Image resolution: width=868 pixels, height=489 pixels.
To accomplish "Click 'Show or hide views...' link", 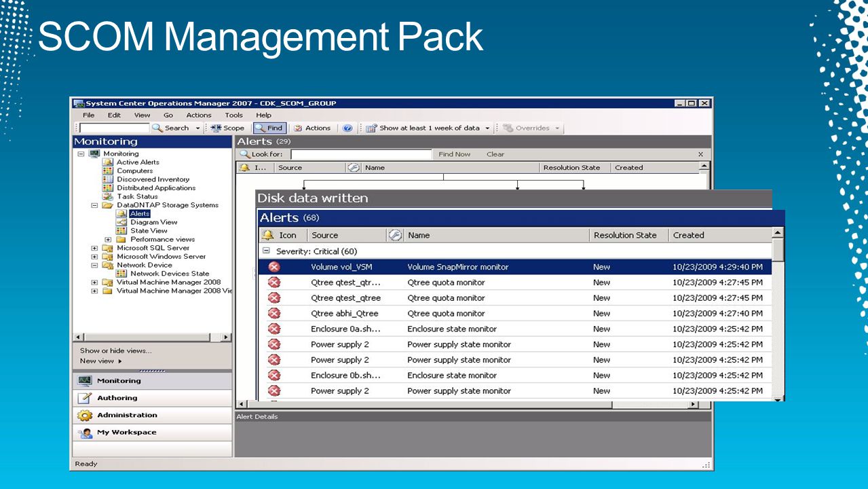I will pyautogui.click(x=115, y=350).
